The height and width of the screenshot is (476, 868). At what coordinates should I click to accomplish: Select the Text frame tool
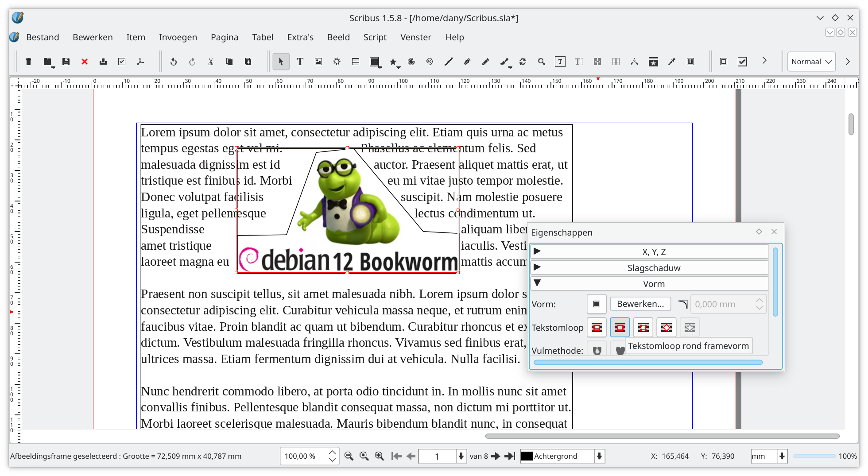(300, 62)
